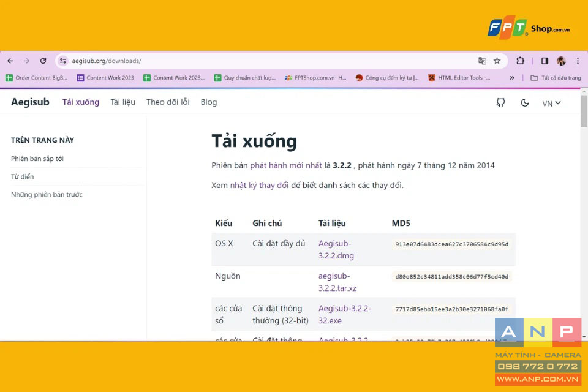Click MD5 hash d80e852c34811add358c06d77f5cd40d
The image size is (588, 392).
point(451,277)
